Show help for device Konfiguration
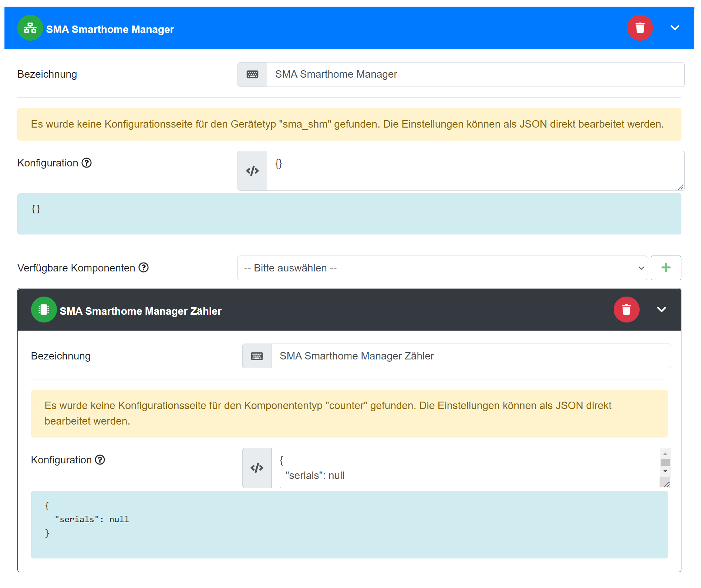This screenshot has width=701, height=588. tap(87, 163)
